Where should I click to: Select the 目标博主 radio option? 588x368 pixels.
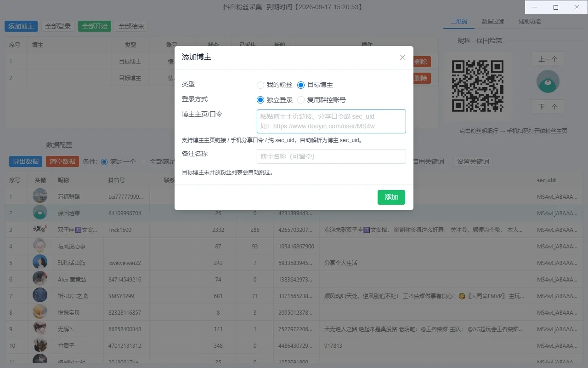(315, 85)
